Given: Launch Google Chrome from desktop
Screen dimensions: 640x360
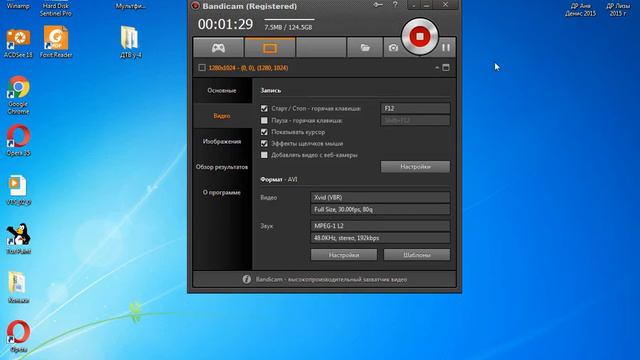Looking at the screenshot, I should tap(18, 95).
